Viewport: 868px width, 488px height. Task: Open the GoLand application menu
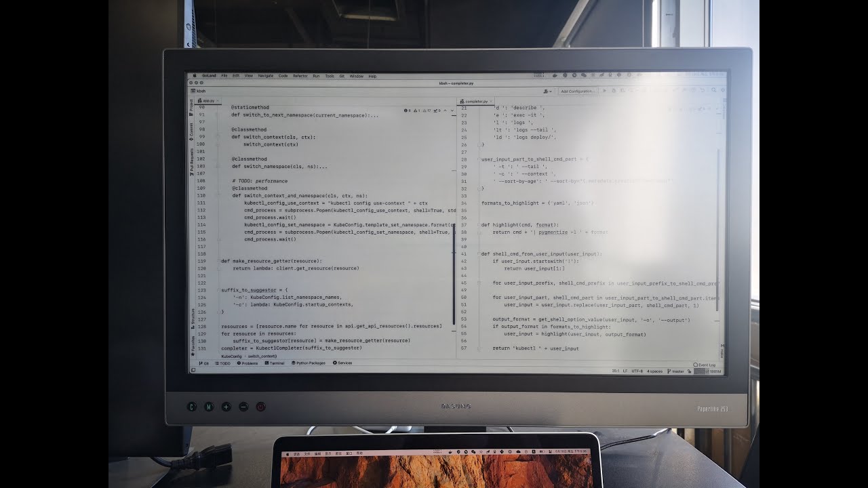coord(208,76)
